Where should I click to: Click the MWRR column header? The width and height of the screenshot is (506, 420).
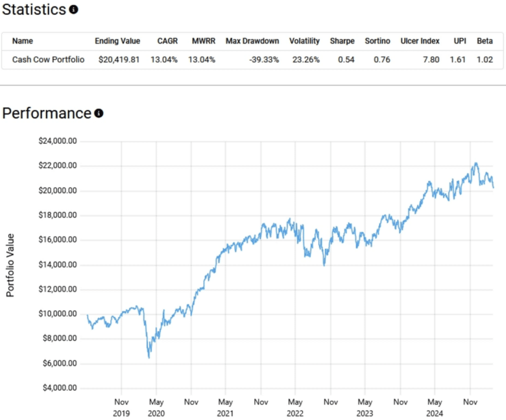pos(202,41)
